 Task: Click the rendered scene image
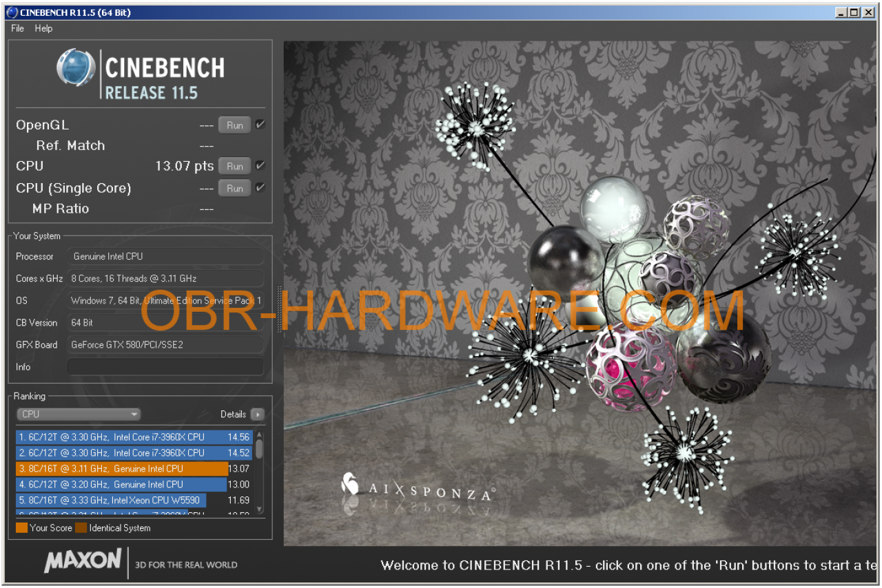pos(580,293)
